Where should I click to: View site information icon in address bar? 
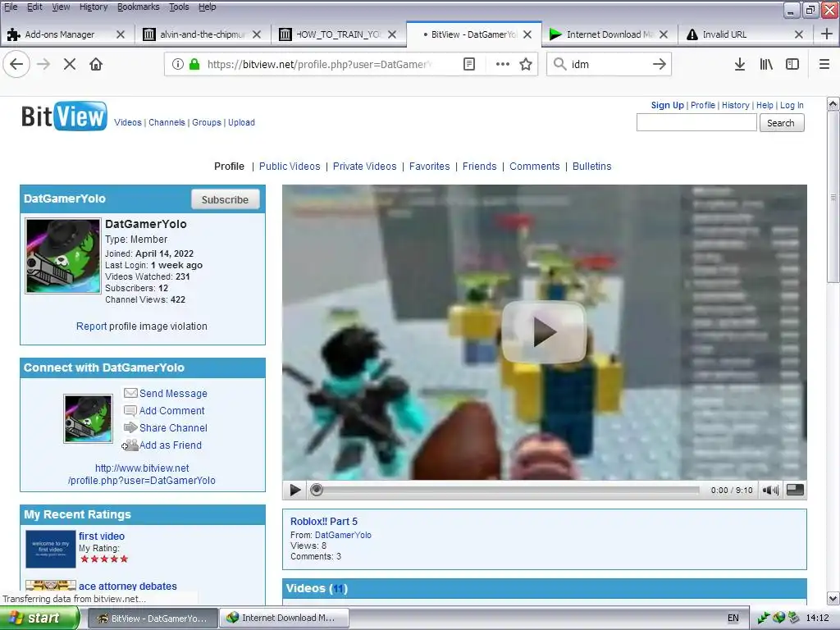178,64
